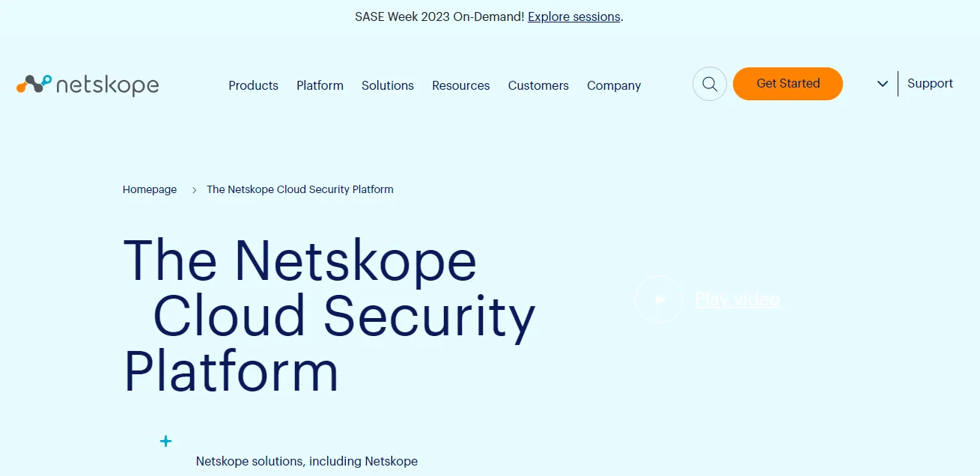
Task: Click the circular play video icon
Action: coord(659,299)
